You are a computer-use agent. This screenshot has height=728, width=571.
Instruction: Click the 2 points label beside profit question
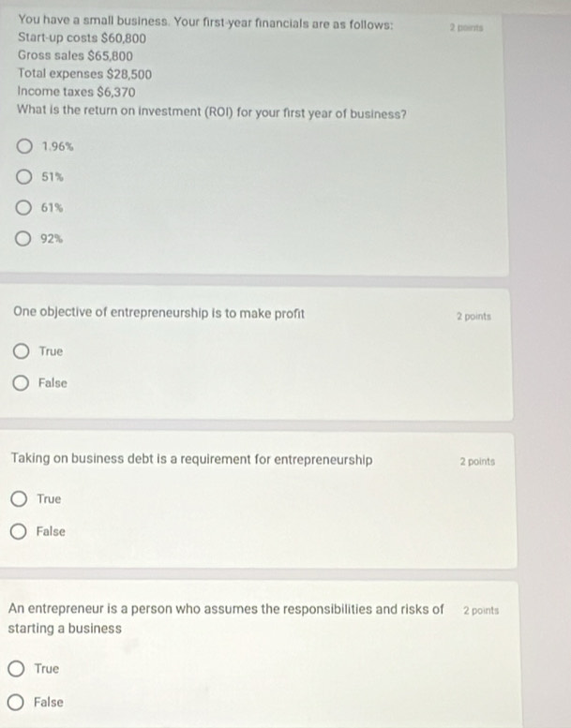[473, 317]
